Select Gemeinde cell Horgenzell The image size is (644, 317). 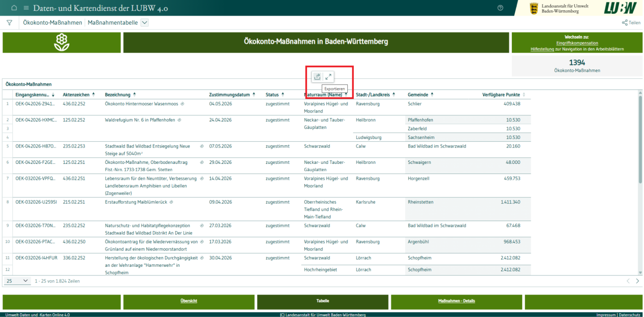[419, 178]
